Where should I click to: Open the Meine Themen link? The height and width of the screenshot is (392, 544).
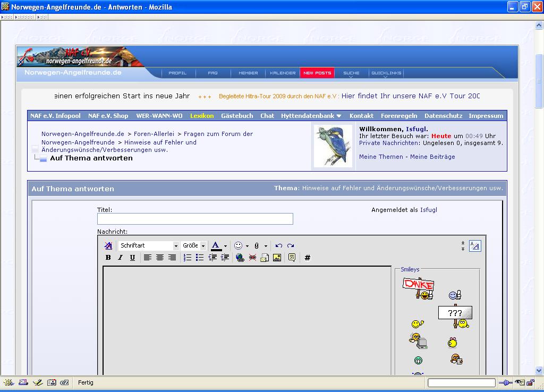click(x=381, y=157)
